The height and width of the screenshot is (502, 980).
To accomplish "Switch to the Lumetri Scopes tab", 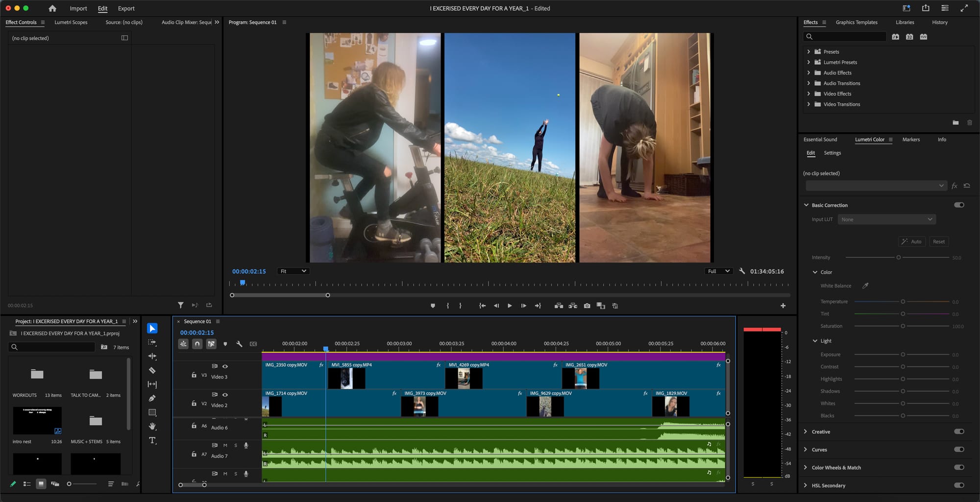I will [71, 22].
